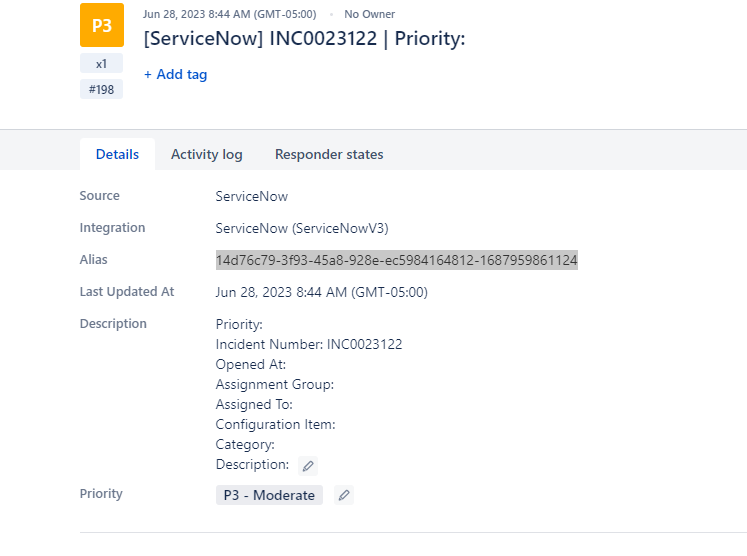This screenshot has height=556, width=747.
Task: Open the Responder states tab
Action: pyautogui.click(x=329, y=154)
